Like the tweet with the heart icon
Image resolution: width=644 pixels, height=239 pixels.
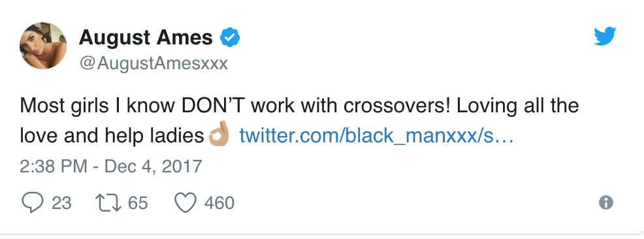185,203
